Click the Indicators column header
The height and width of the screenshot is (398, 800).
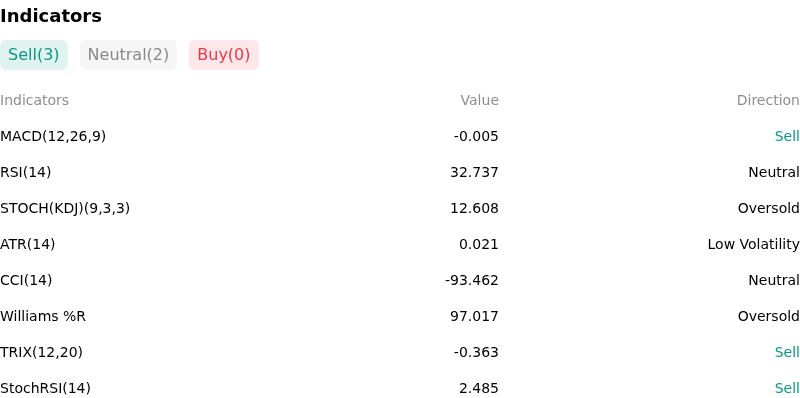click(34, 100)
